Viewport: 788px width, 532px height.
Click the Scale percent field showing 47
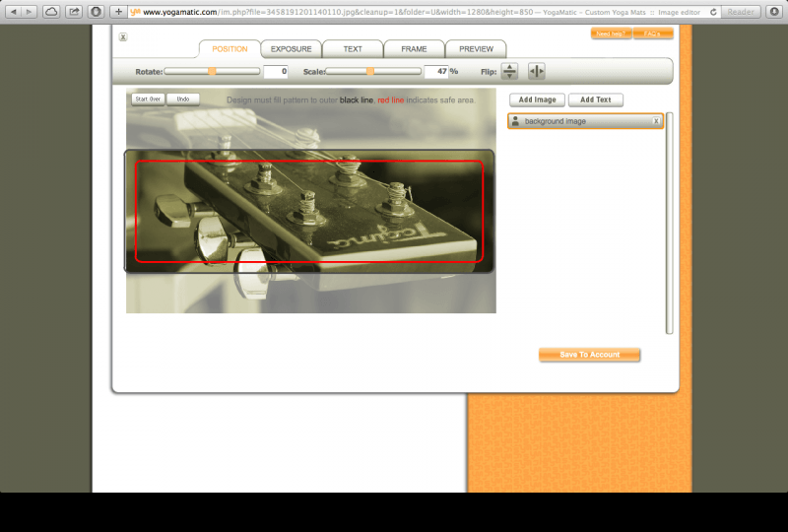click(x=435, y=71)
